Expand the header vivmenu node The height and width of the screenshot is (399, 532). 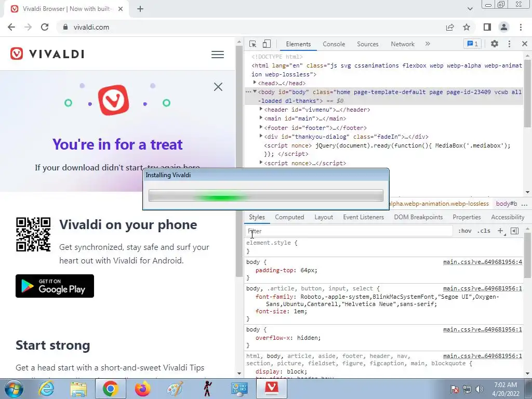pos(261,109)
